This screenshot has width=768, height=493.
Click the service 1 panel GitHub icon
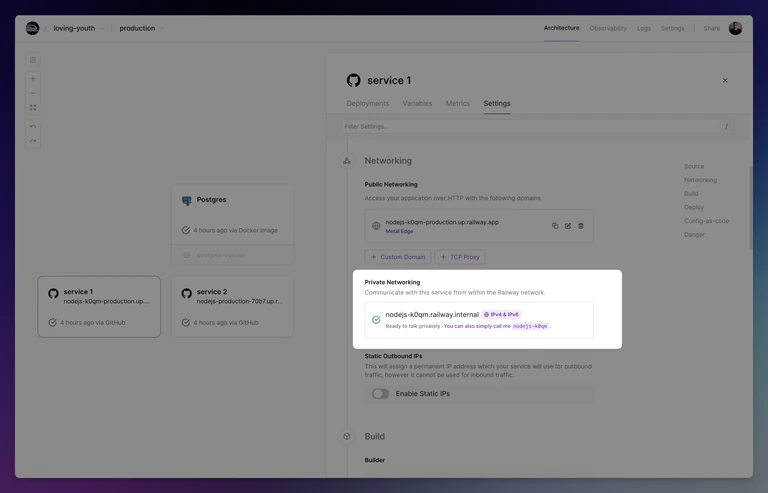(x=354, y=80)
